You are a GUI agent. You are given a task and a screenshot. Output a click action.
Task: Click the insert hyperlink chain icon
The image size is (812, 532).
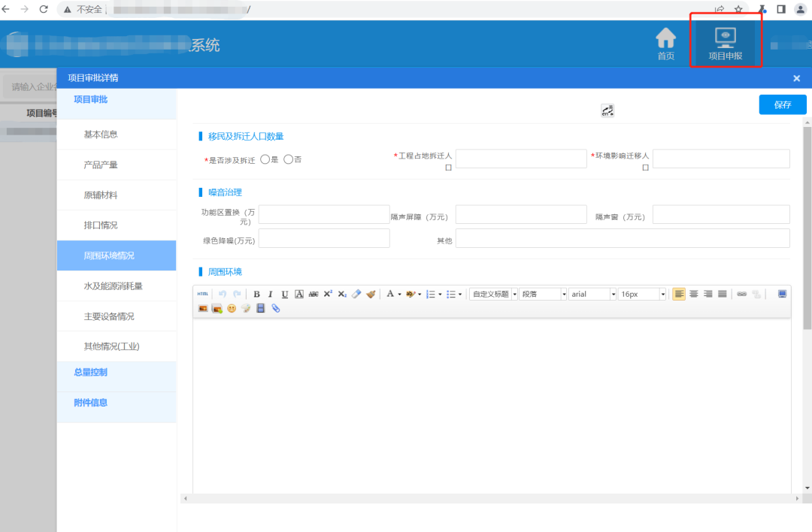pyautogui.click(x=741, y=294)
